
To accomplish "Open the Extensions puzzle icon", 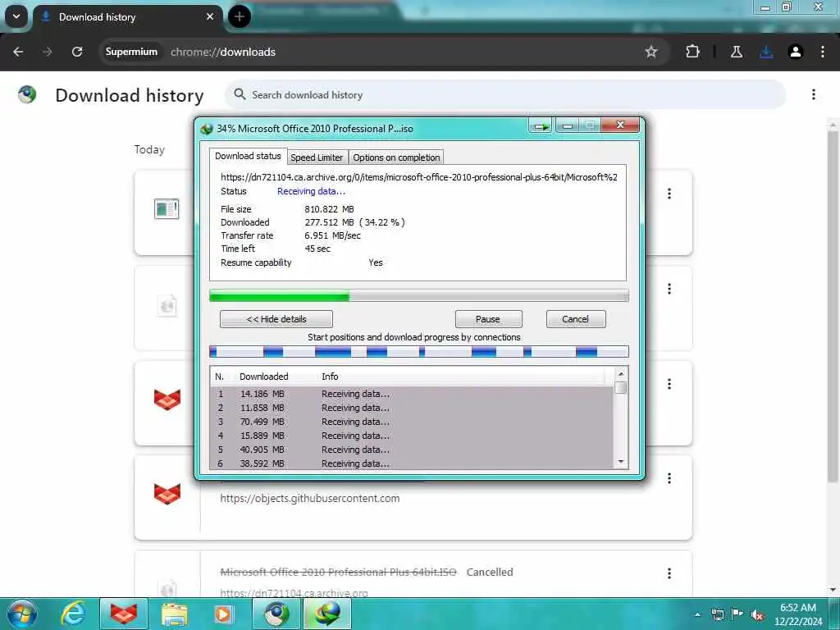I will point(692,52).
